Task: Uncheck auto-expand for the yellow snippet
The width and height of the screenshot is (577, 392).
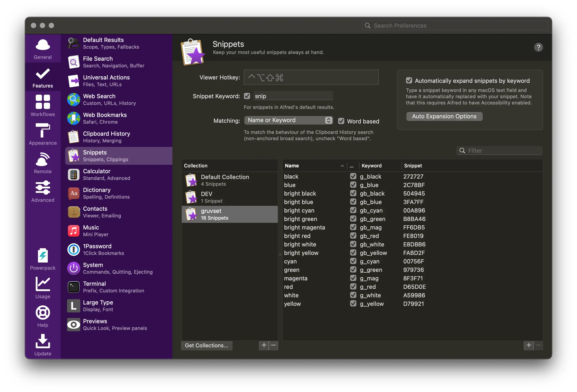Action: (x=353, y=303)
